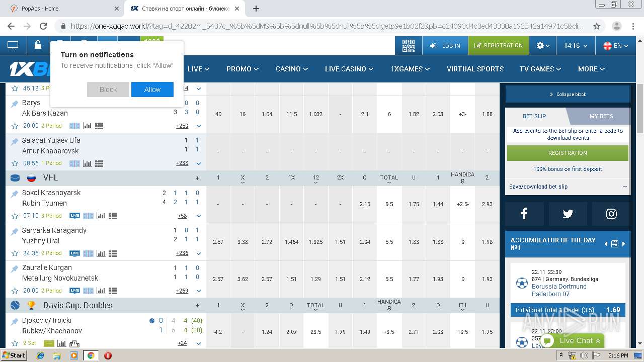Open +250 more bets for Barys match
The image size is (644, 362).
pos(182,126)
